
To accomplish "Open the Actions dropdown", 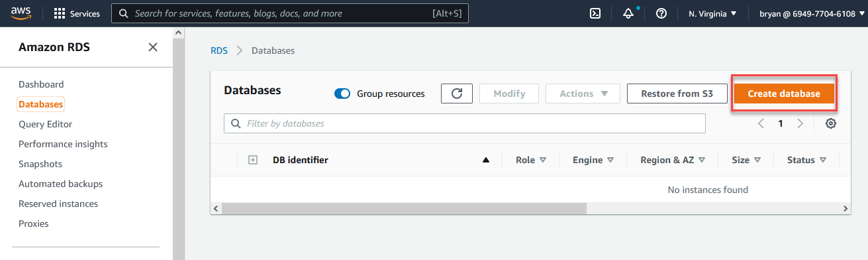I will (x=583, y=94).
